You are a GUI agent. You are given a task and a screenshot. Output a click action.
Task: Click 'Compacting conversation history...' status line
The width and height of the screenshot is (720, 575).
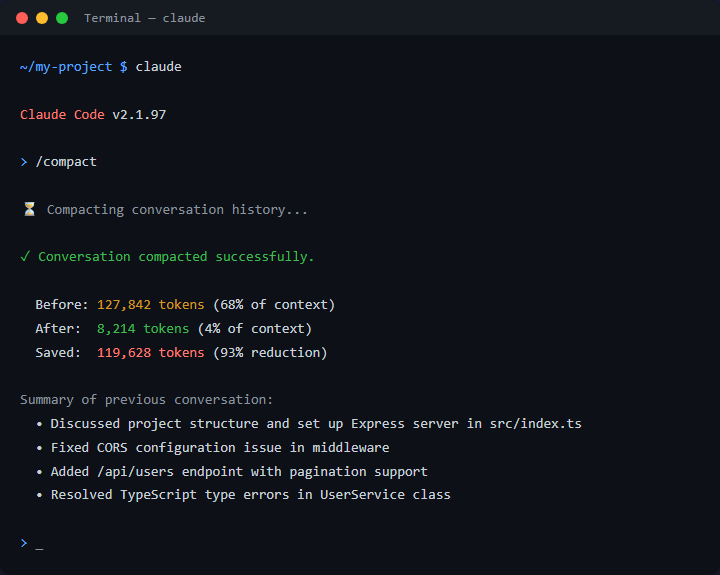pyautogui.click(x=177, y=209)
